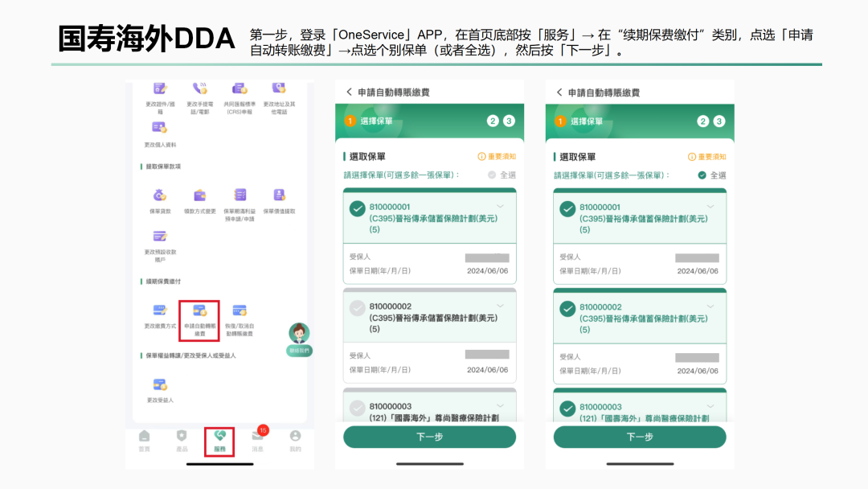Viewport: 868px width, 489px height.
Task: Uncheck policy 810000002 on the right phone
Action: pyautogui.click(x=567, y=309)
